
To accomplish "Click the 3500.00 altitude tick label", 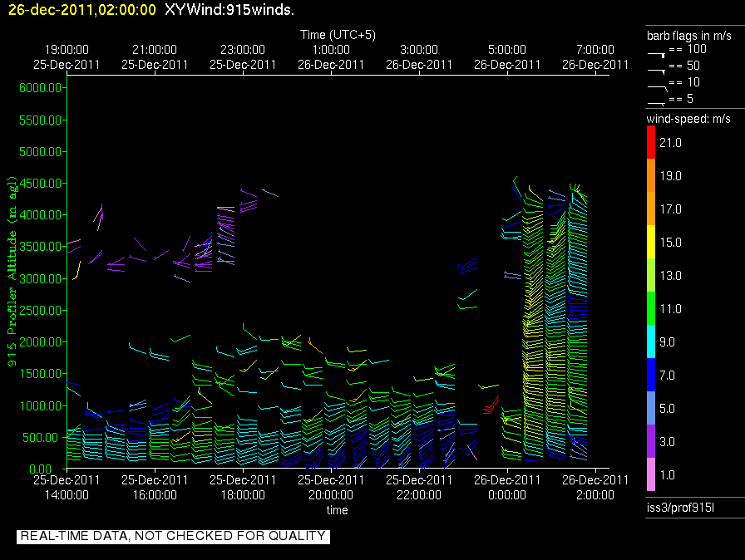I will [41, 247].
